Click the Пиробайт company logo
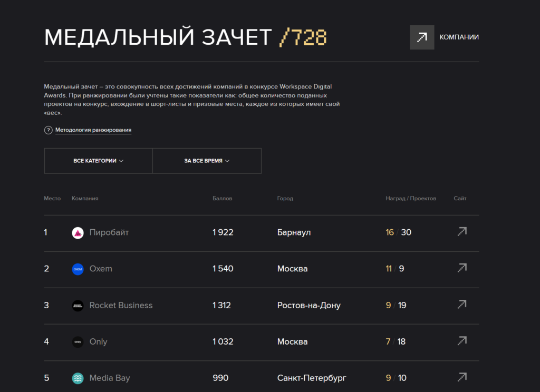The image size is (540, 392). [78, 233]
